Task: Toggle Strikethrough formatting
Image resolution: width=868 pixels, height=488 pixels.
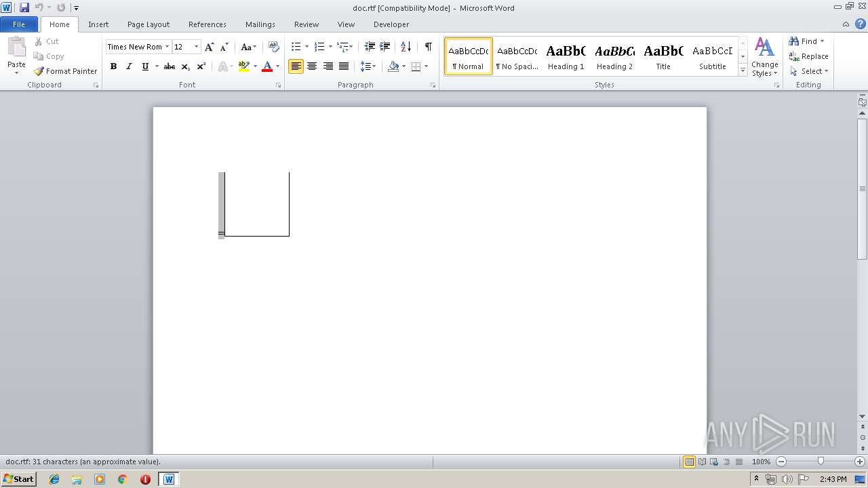Action: point(170,66)
